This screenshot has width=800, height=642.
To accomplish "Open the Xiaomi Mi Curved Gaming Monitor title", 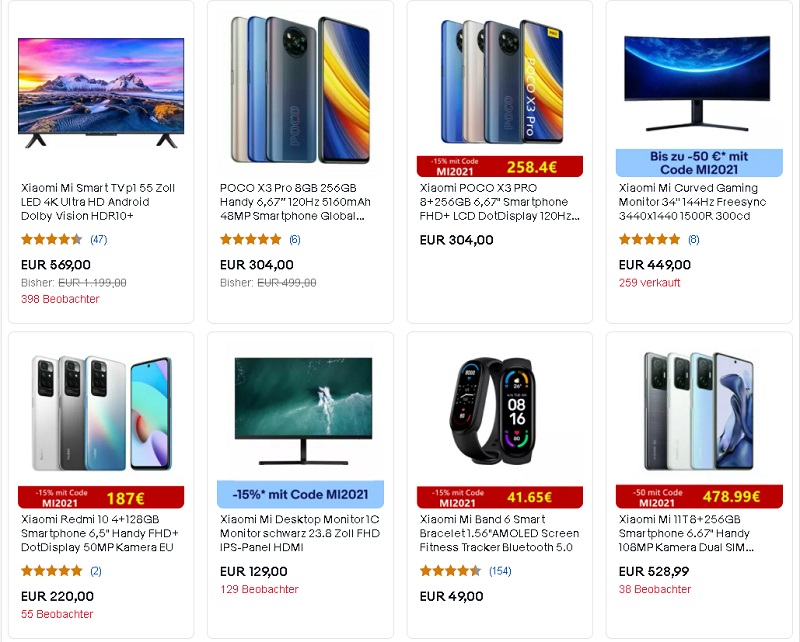I will [x=692, y=202].
